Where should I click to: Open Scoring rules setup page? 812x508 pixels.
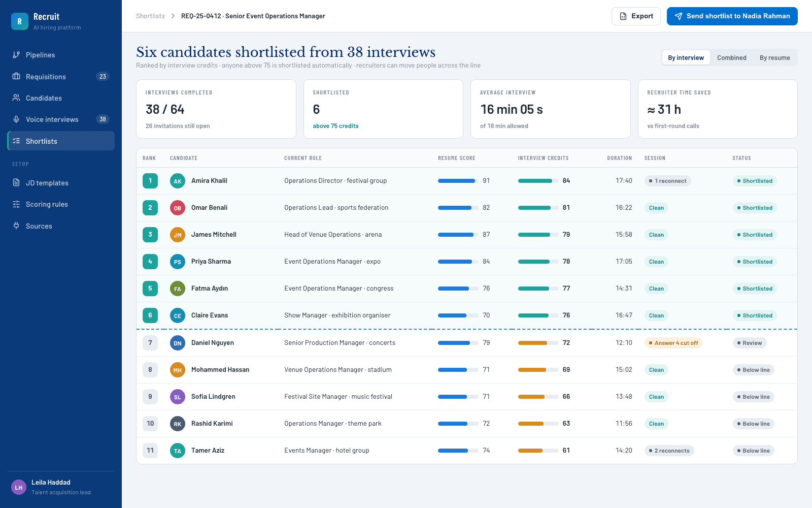(x=61, y=204)
